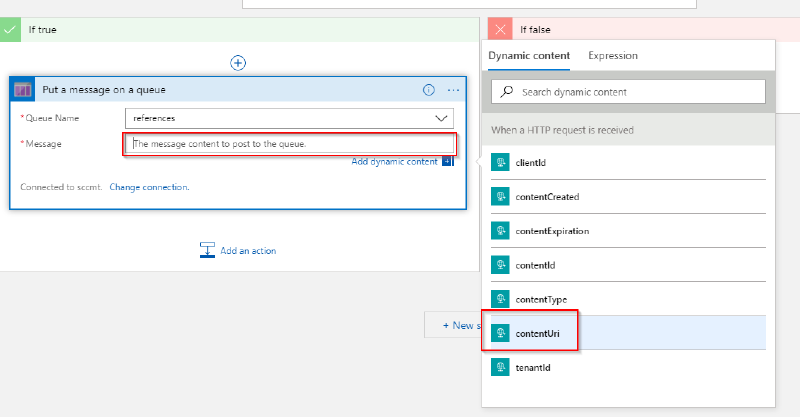Select the tenantId dynamic content item
The width and height of the screenshot is (800, 417).
pos(629,367)
